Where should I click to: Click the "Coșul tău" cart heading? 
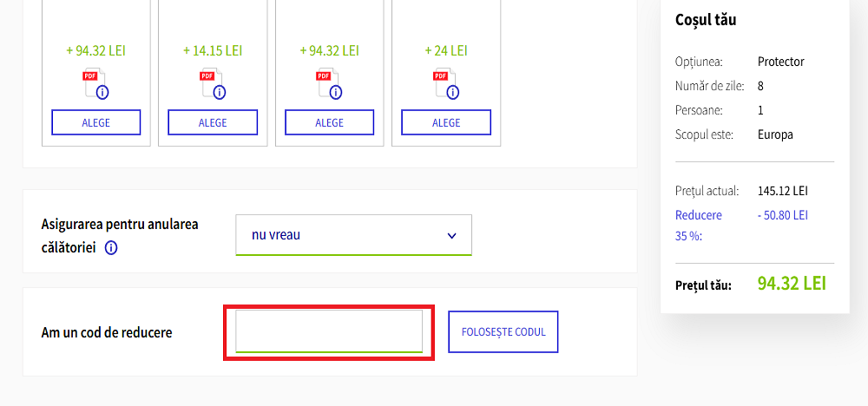[706, 19]
